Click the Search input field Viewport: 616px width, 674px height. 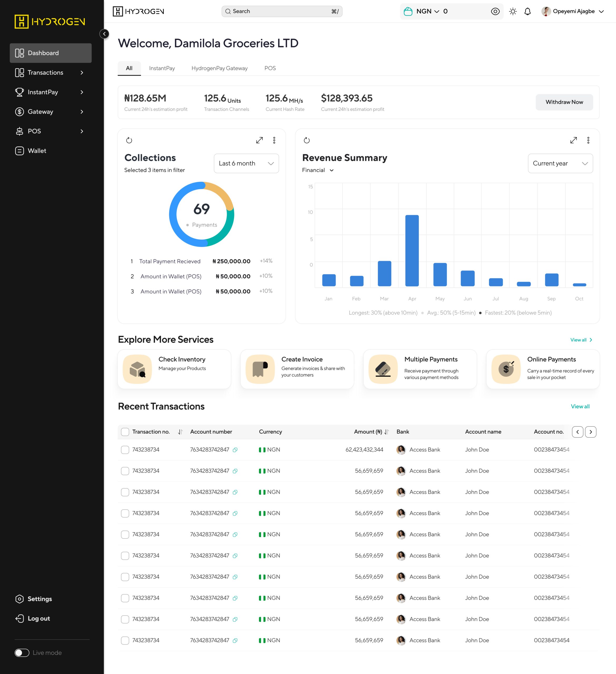(281, 11)
